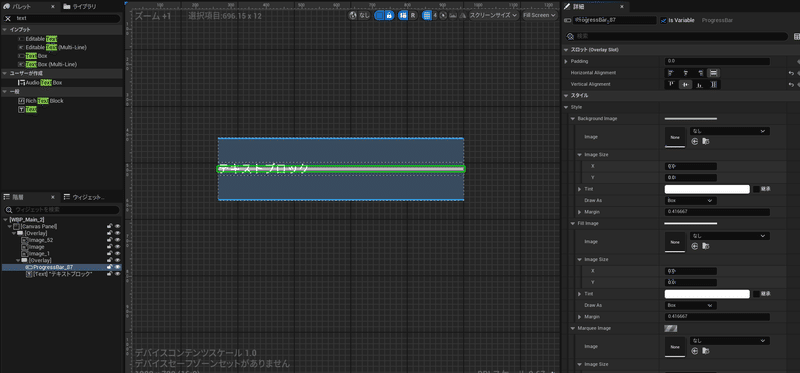
Task: Reset Horizontal Alignment to default
Action: pos(791,73)
